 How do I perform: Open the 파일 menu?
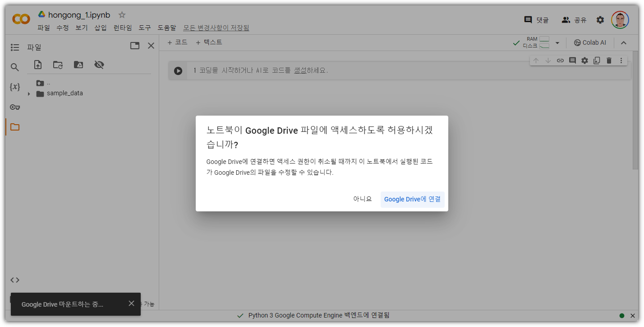tap(44, 28)
